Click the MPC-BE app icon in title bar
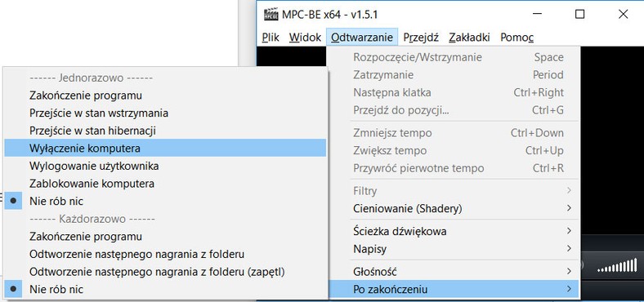 click(271, 15)
